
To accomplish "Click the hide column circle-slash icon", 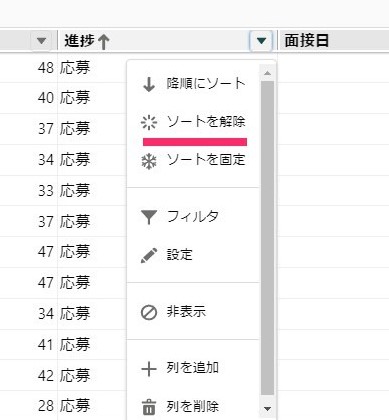I will click(149, 313).
